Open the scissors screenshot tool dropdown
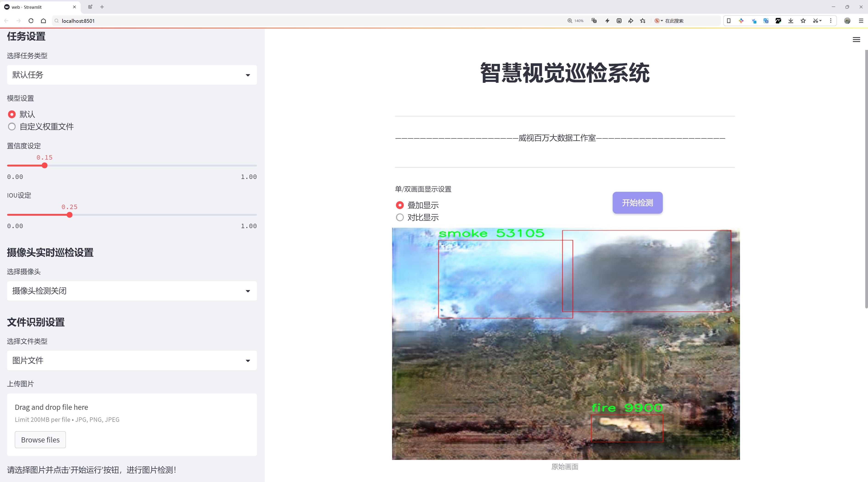868x482 pixels. coord(817,21)
